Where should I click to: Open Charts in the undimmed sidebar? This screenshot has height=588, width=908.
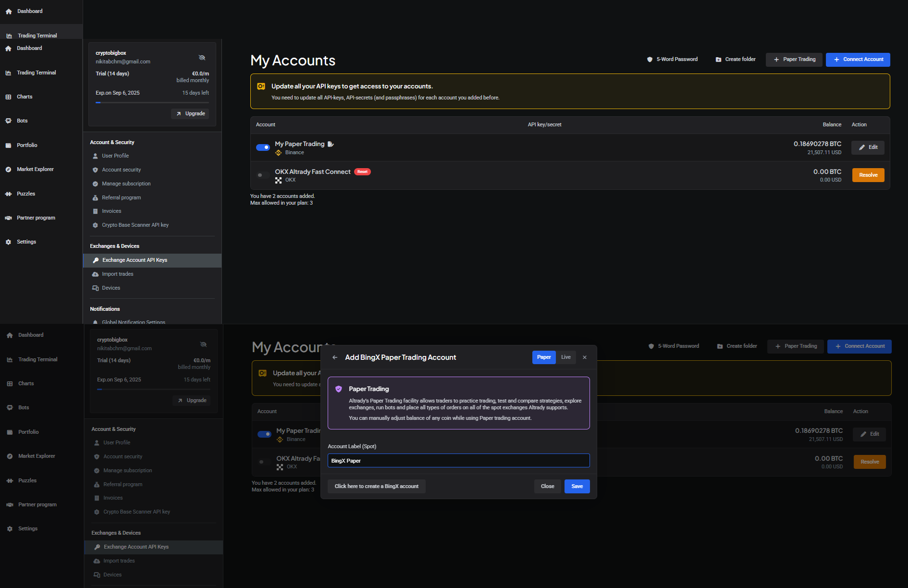(19, 97)
